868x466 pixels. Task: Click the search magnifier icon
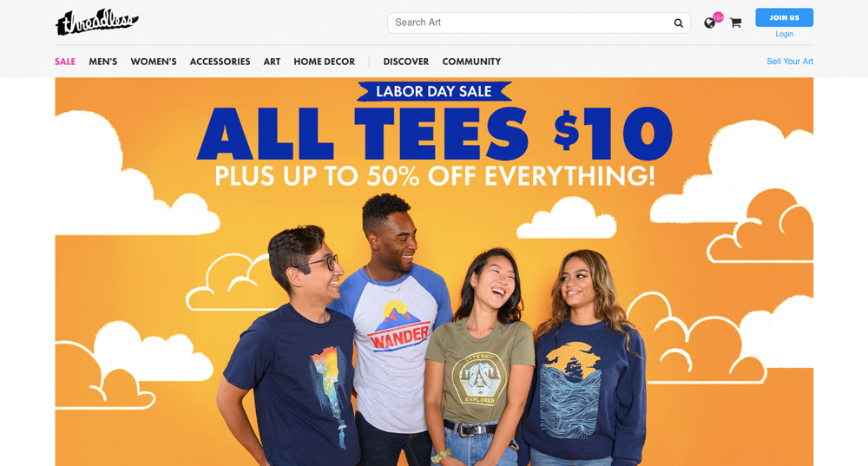pyautogui.click(x=678, y=23)
